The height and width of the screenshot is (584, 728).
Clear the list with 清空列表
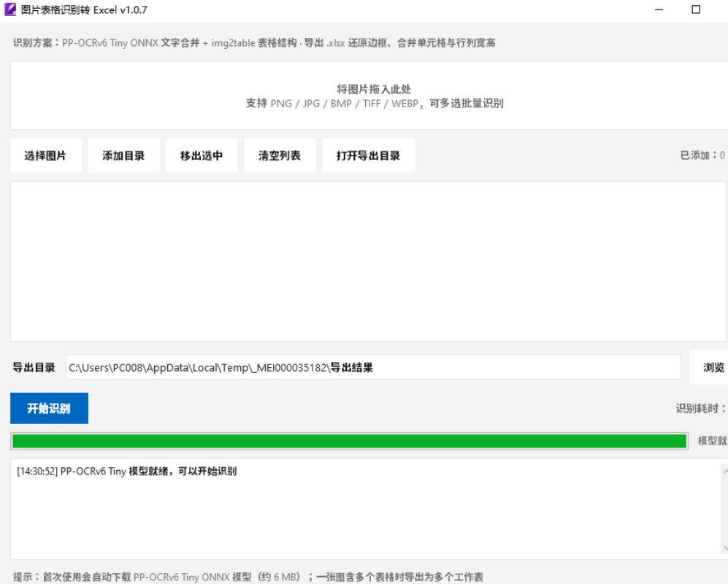(280, 155)
